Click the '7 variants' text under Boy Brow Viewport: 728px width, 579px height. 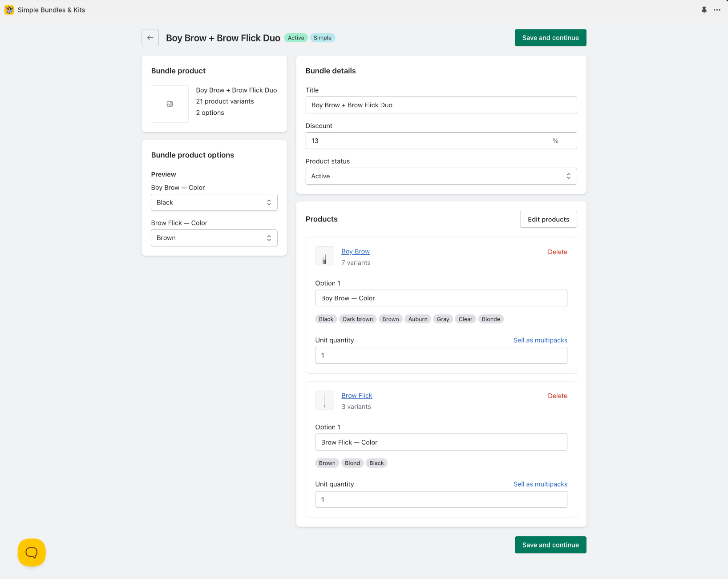pos(356,263)
